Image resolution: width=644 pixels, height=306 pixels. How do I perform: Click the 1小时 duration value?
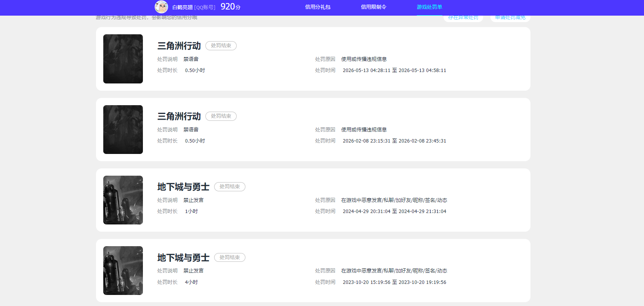(x=191, y=211)
